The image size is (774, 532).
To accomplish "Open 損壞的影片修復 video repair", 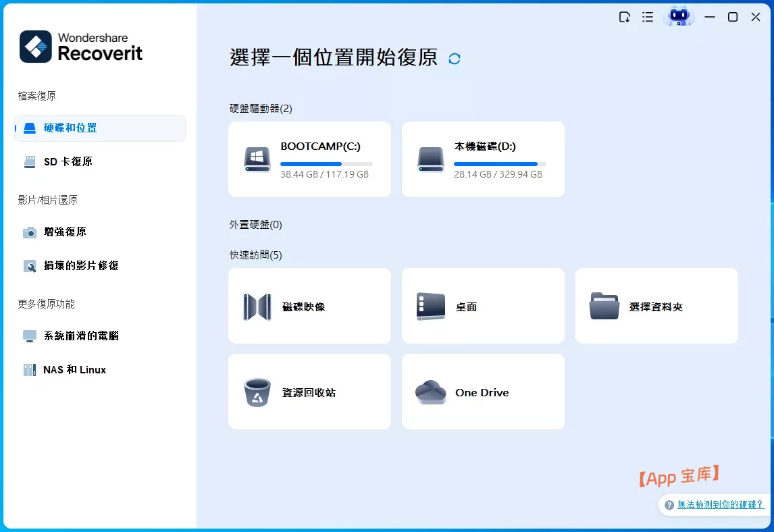I will [100, 266].
